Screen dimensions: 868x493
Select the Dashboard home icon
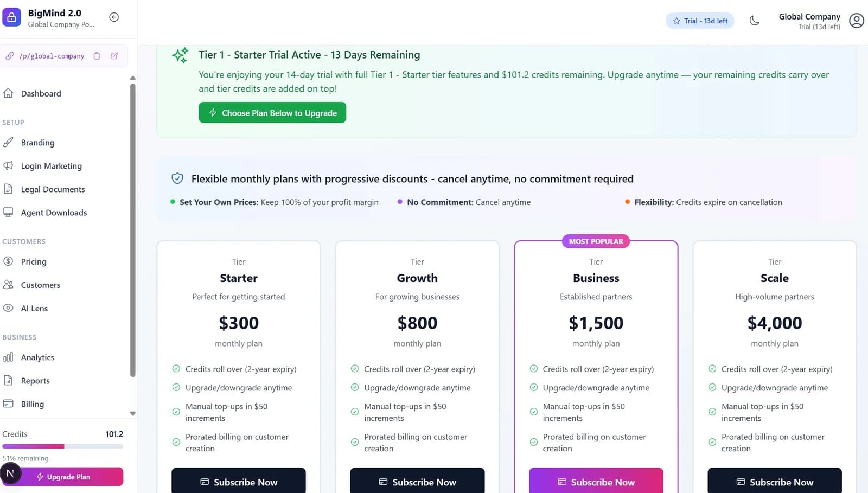pos(9,93)
